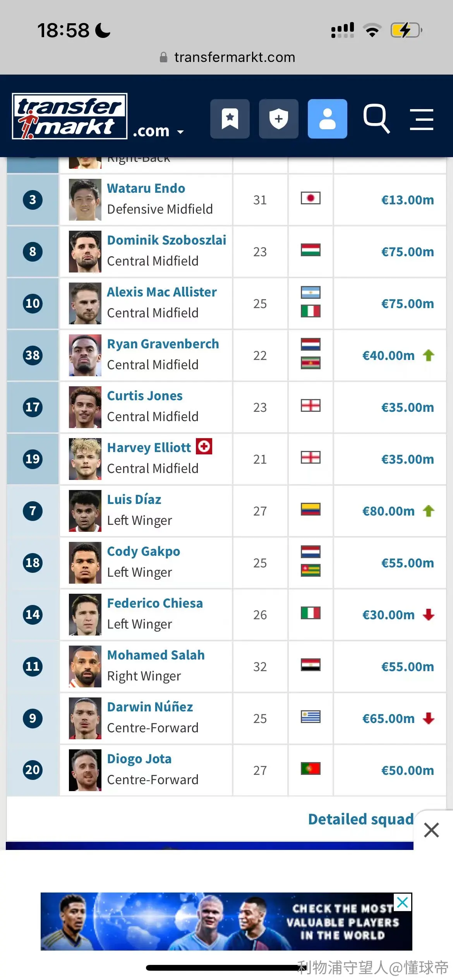Dismiss the overlay with the X button

coord(431,830)
